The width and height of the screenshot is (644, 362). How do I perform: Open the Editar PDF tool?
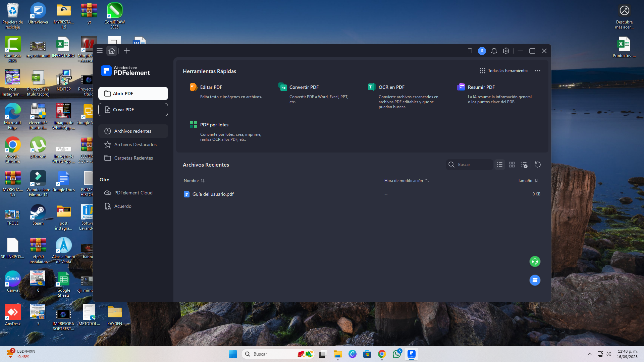coord(211,87)
